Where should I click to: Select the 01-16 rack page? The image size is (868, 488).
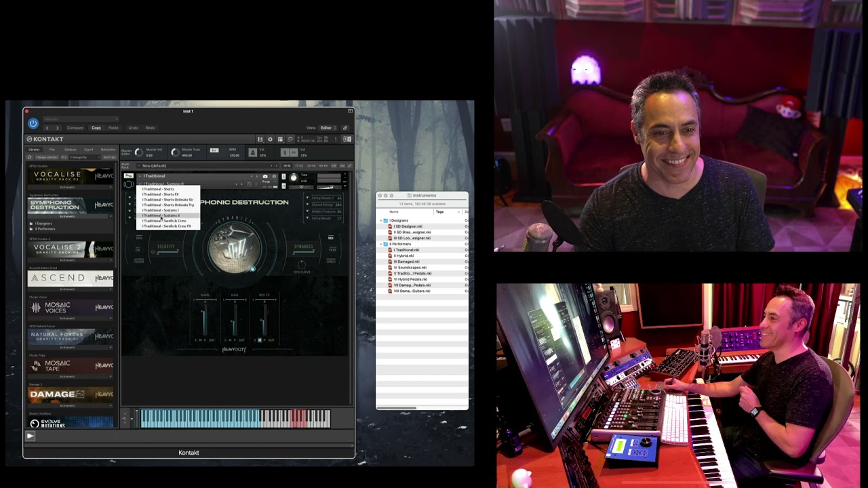click(x=287, y=165)
